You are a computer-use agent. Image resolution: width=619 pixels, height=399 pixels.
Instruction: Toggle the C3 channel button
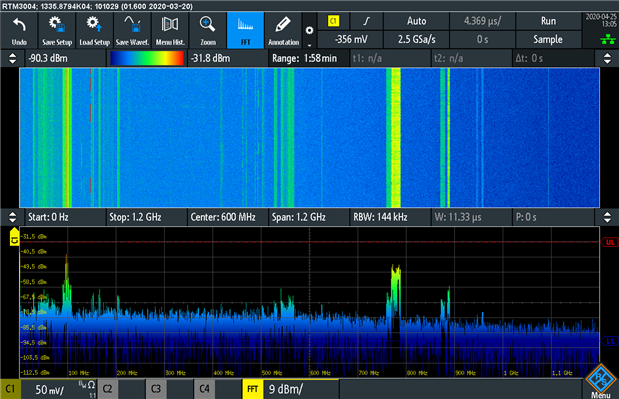(156, 389)
